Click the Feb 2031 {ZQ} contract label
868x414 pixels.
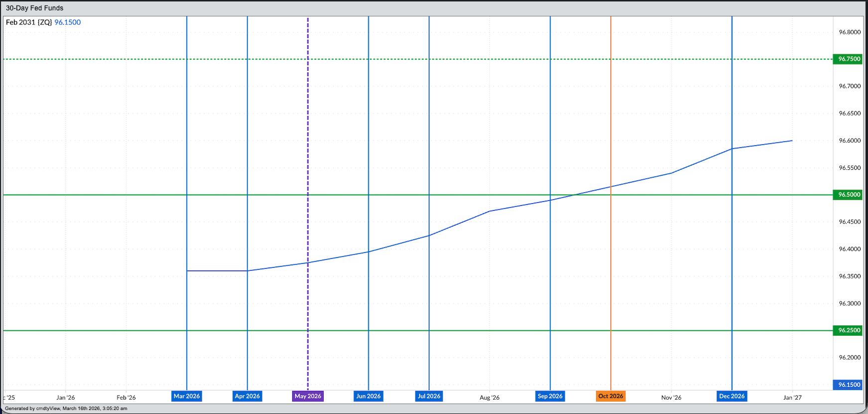click(29, 22)
